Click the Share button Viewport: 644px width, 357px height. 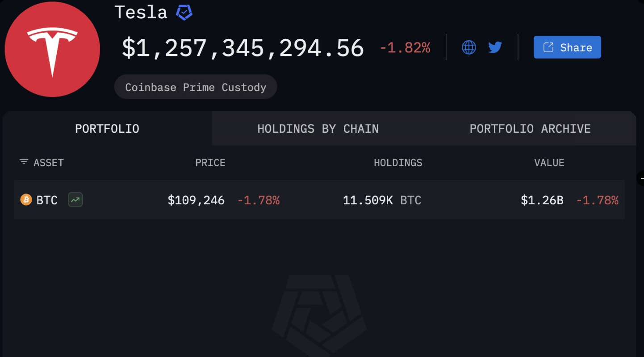click(x=567, y=47)
